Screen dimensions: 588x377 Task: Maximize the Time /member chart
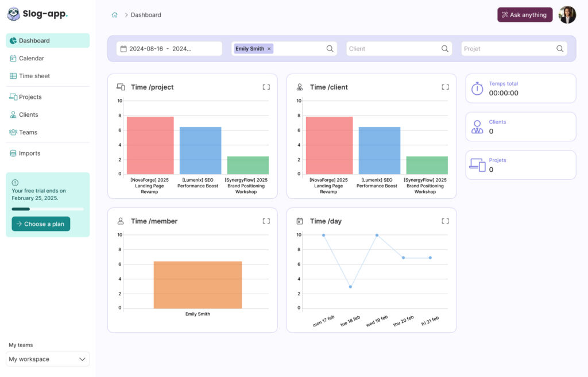pos(266,221)
